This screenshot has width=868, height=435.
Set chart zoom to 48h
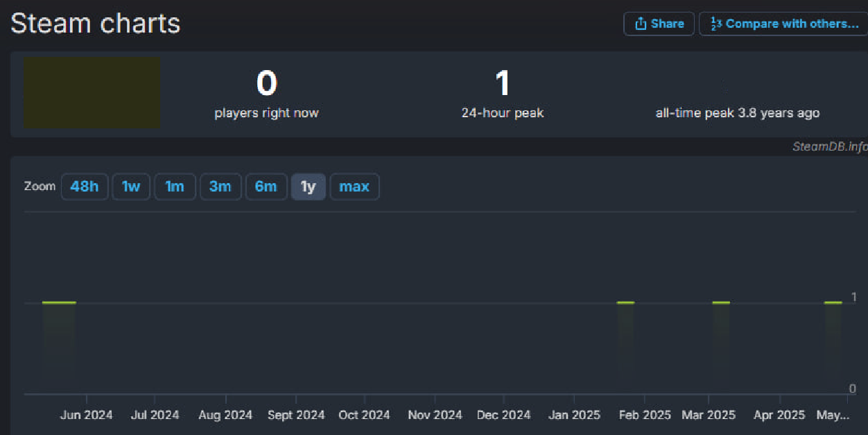(x=85, y=187)
